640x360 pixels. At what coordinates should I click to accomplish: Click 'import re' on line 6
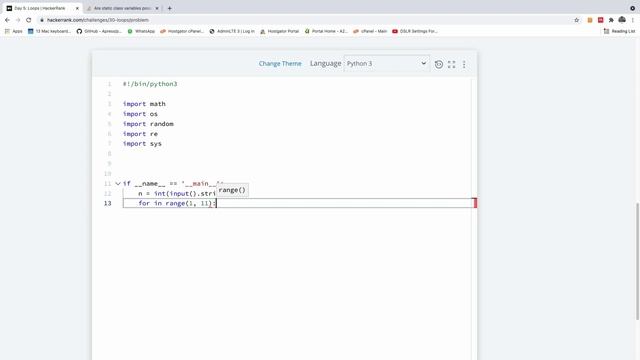tap(140, 134)
